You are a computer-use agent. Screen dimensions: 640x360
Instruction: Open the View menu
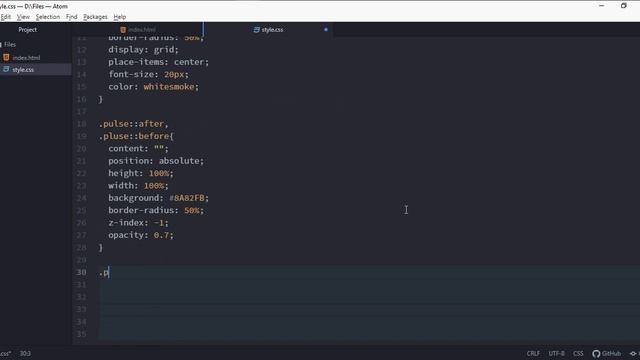pos(23,17)
